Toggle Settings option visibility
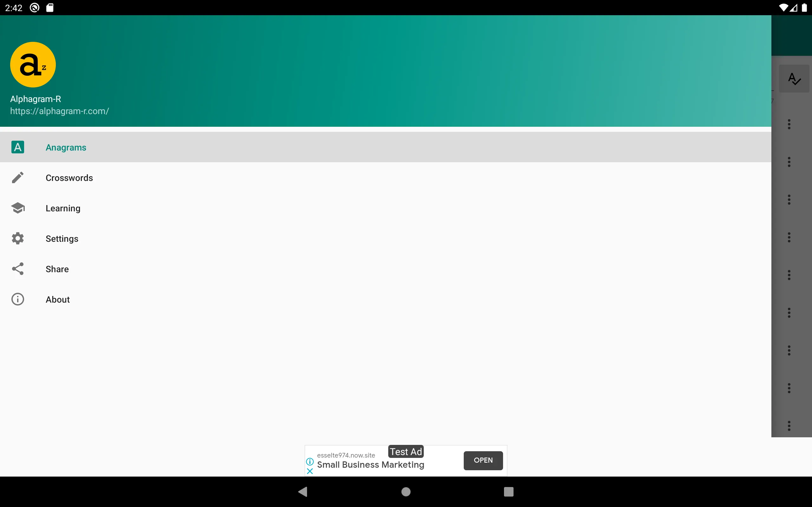Screen dimensions: 812x507 pos(62,238)
